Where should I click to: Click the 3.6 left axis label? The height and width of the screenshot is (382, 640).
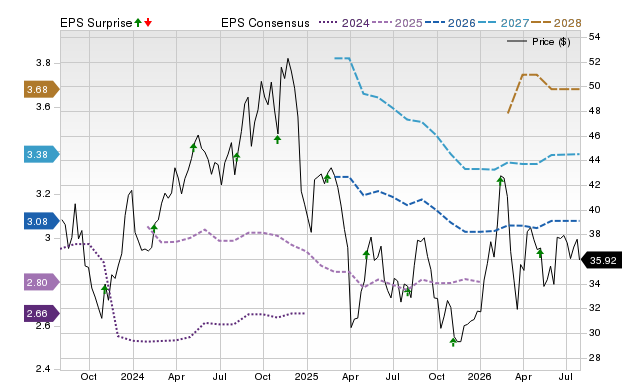coord(43,107)
